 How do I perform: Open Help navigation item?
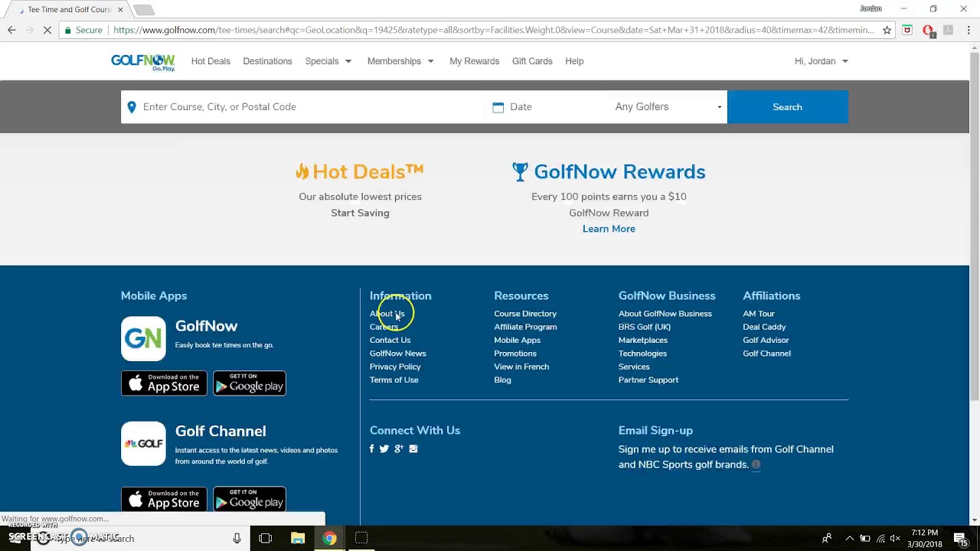pos(574,61)
